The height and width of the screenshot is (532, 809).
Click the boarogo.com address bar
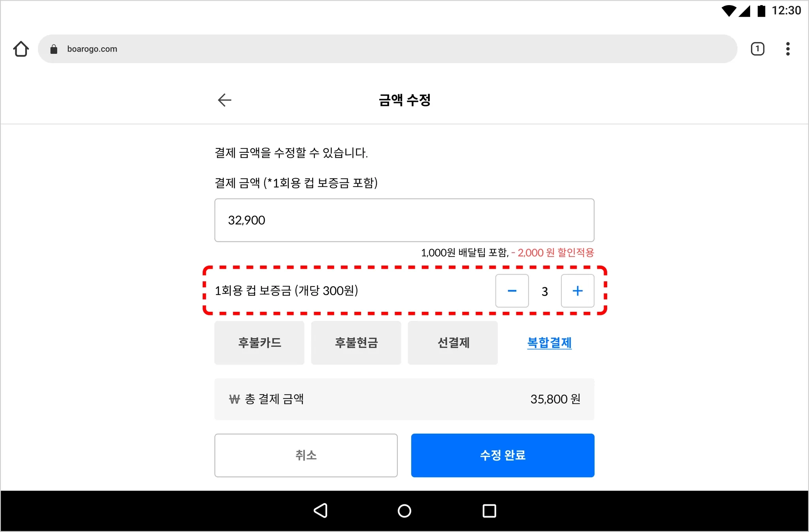click(x=388, y=49)
